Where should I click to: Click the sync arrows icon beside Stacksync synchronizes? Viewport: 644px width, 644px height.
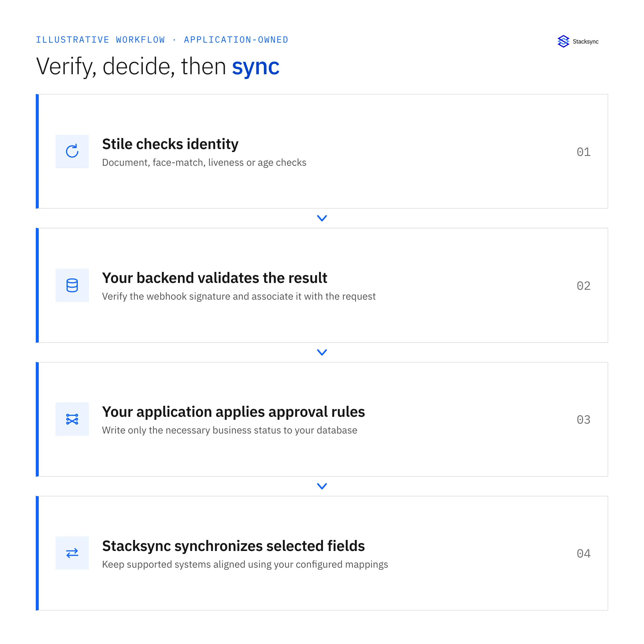click(72, 553)
